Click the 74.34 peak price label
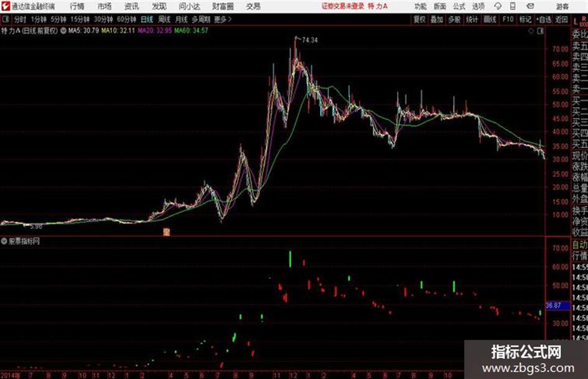The width and height of the screenshot is (588, 379). point(309,40)
